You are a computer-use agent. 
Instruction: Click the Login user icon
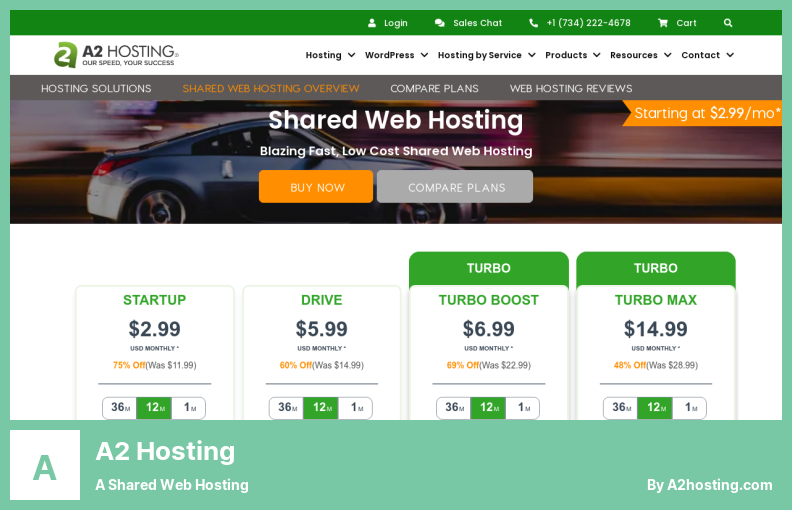[372, 23]
